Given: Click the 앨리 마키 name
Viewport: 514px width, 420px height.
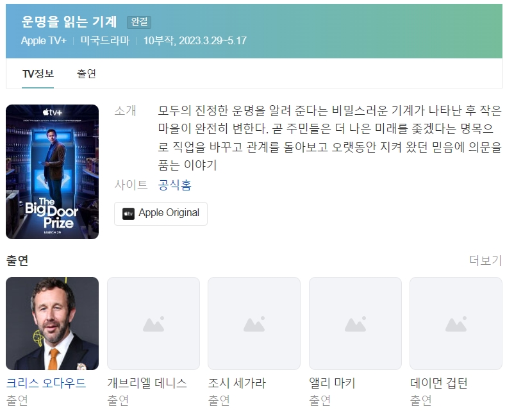Looking at the screenshot, I should (x=332, y=383).
